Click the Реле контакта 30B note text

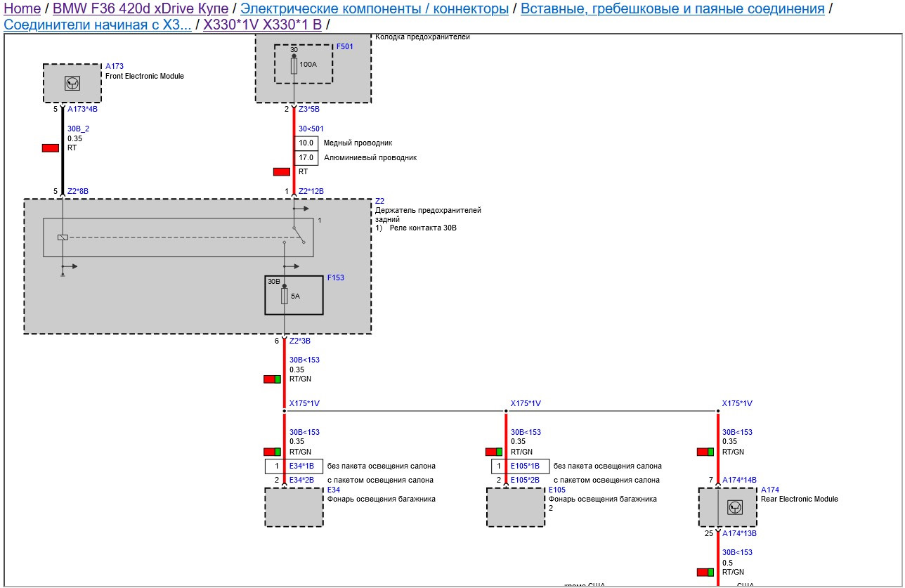point(423,228)
